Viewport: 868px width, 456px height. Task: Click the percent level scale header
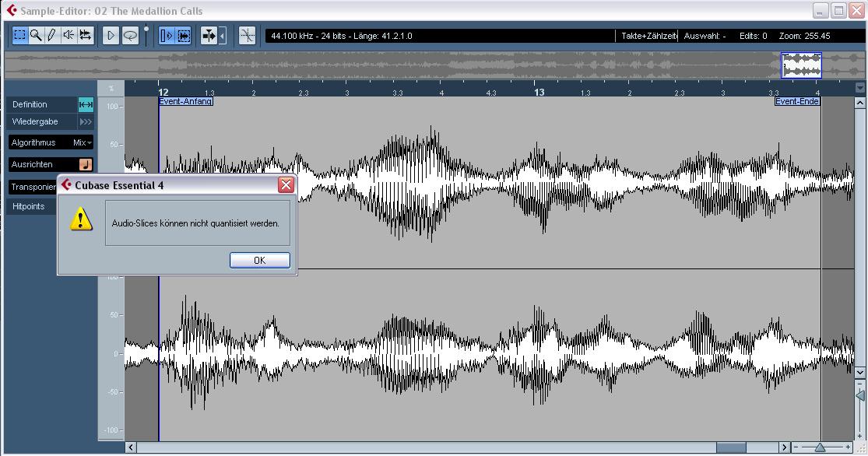click(x=111, y=88)
